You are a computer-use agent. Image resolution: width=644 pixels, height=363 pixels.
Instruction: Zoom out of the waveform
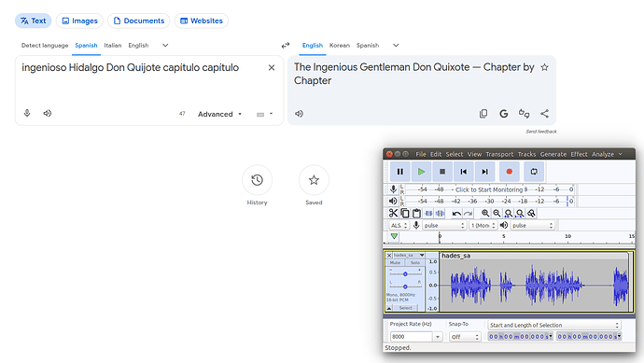(497, 213)
